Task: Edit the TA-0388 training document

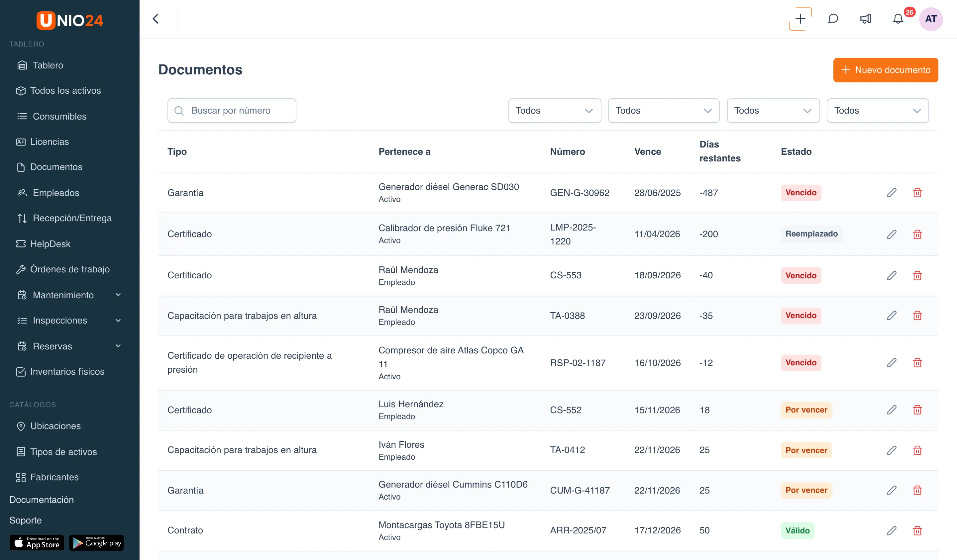Action: 892,316
